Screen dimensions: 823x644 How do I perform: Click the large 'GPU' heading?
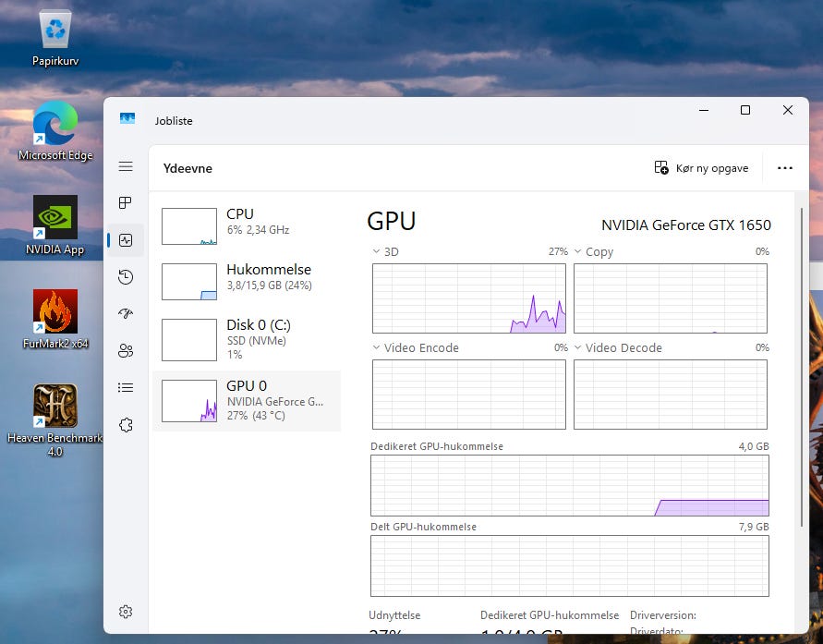pos(391,221)
